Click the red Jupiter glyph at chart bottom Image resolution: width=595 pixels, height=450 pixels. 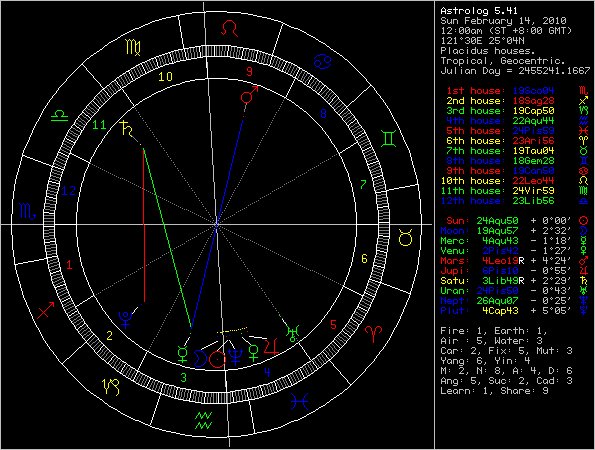pos(271,346)
